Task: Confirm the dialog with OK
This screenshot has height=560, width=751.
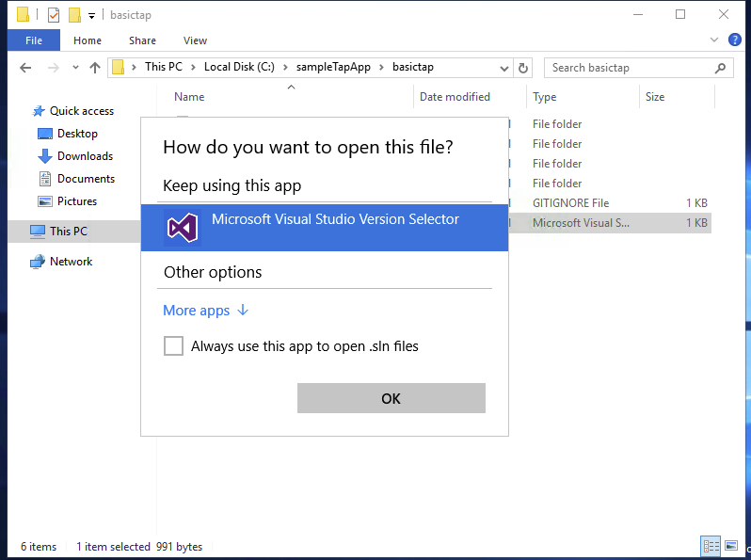Action: pyautogui.click(x=391, y=398)
